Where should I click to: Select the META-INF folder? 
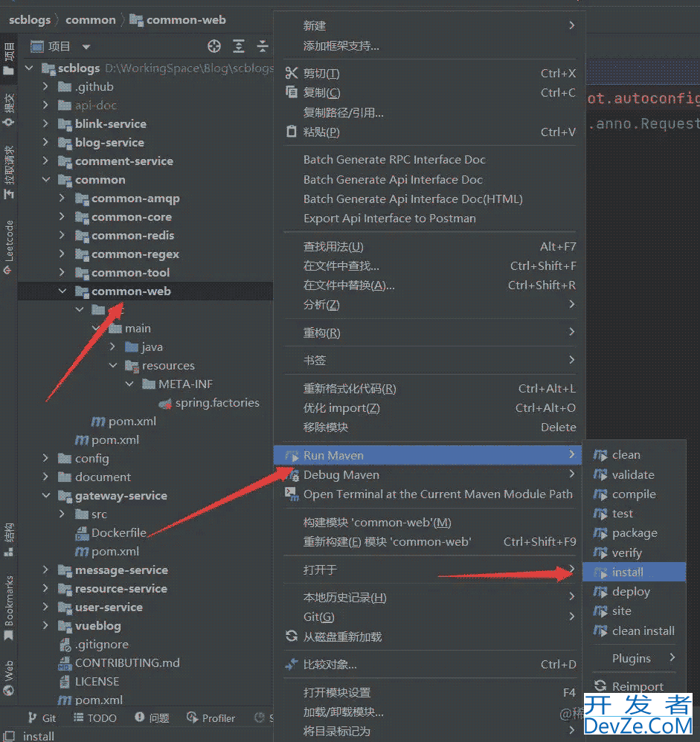(185, 384)
